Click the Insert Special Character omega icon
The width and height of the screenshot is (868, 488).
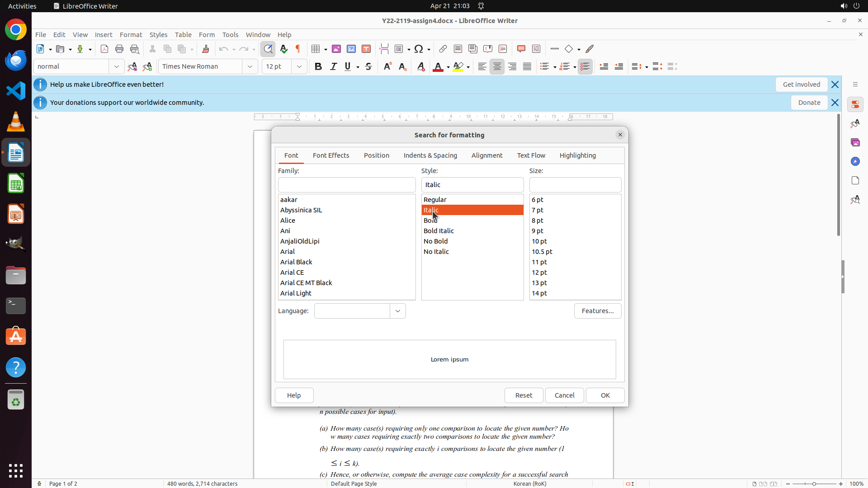[419, 49]
